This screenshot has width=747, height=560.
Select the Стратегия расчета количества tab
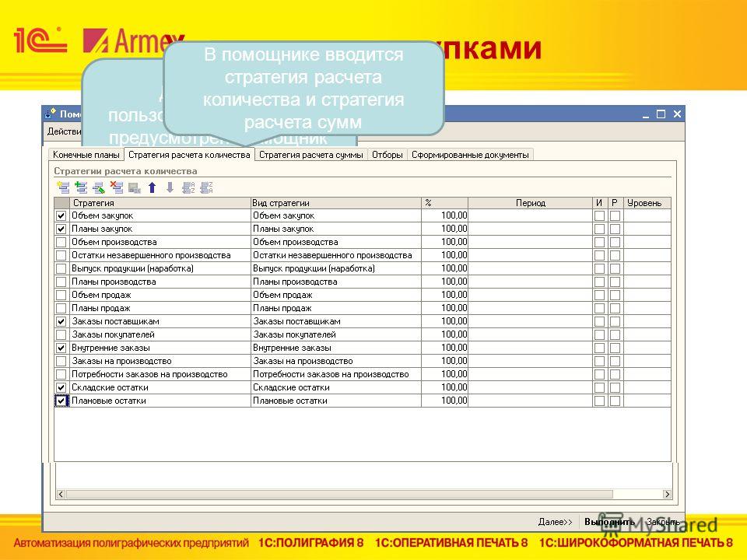pyautogui.click(x=189, y=155)
